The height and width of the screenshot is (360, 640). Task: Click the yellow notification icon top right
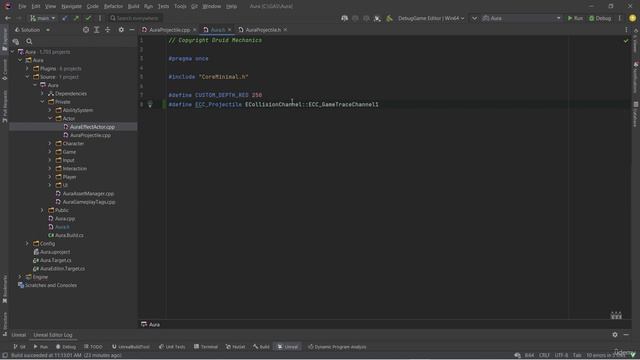(x=632, y=18)
